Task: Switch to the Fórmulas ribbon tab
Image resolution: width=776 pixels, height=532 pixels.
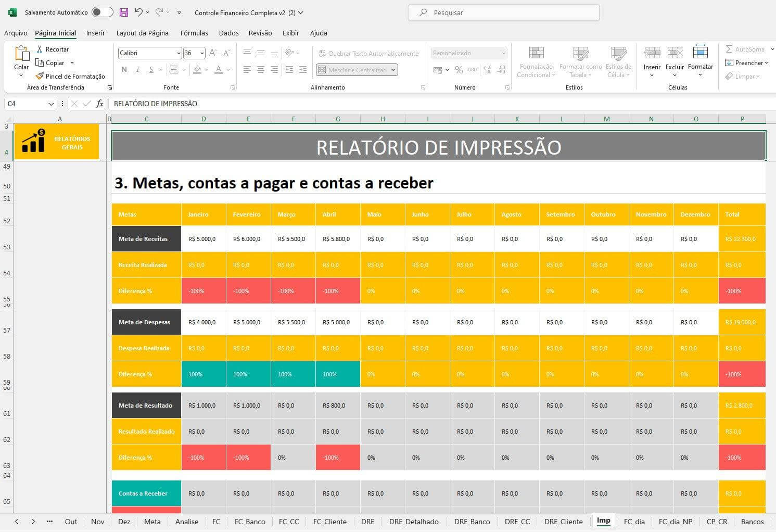Action: (194, 33)
